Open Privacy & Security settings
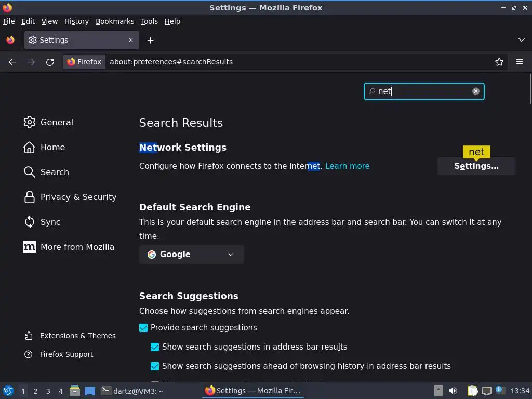This screenshot has width=532, height=399. 70,197
